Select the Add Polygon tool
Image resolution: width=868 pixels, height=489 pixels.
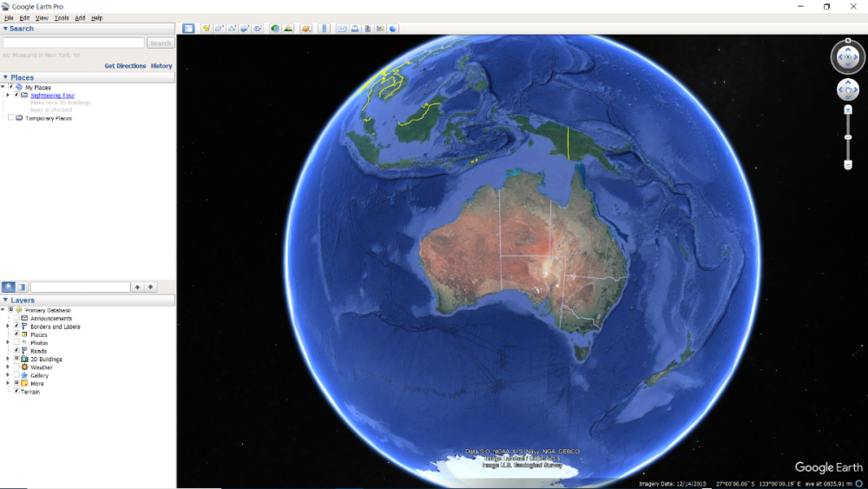[x=220, y=29]
